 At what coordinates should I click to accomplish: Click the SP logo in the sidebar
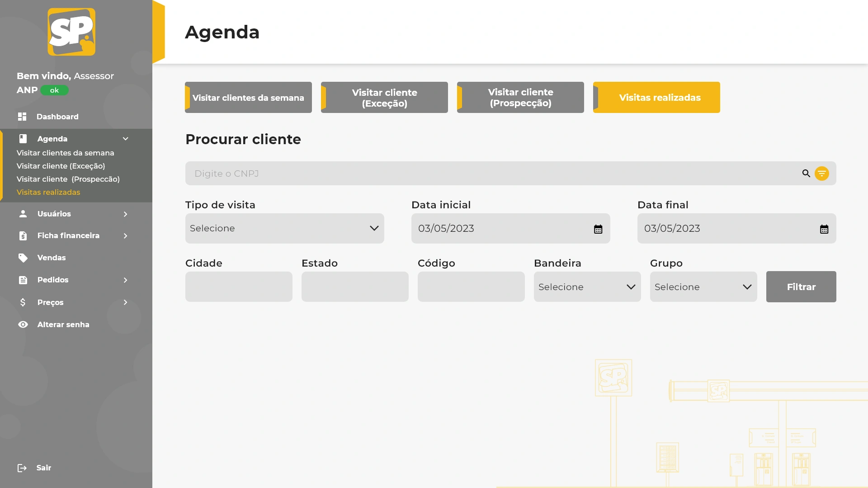(x=71, y=32)
